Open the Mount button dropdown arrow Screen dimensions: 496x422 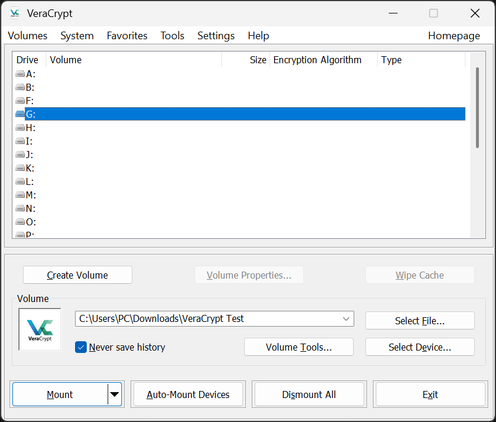coord(115,394)
